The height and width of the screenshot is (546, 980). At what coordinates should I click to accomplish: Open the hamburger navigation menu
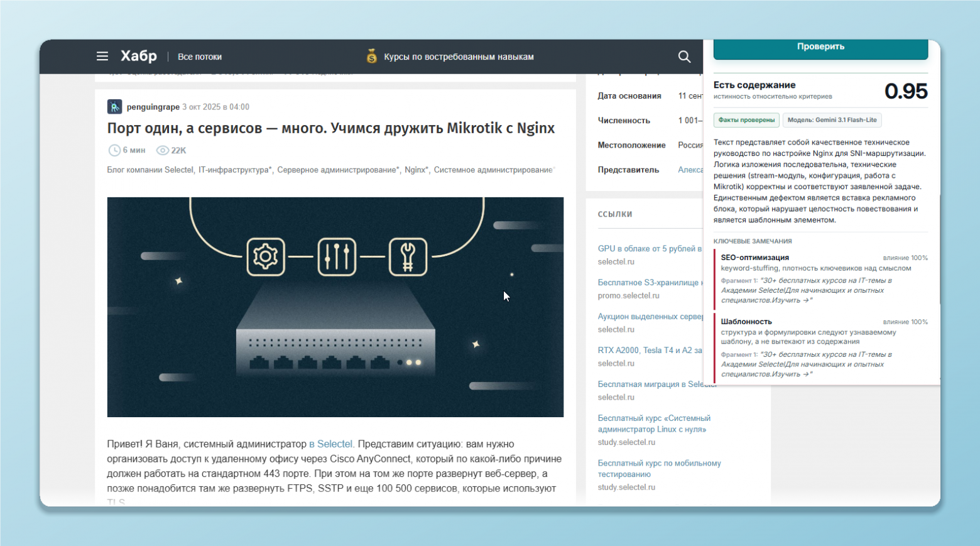[x=102, y=57]
